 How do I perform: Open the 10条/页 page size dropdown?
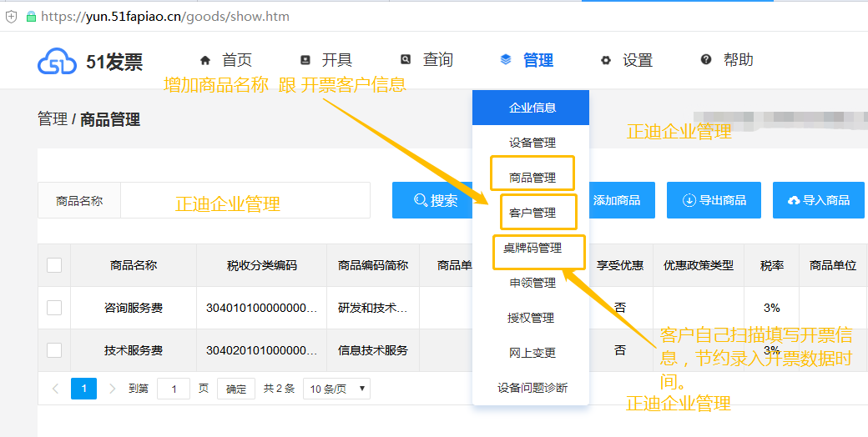click(337, 389)
